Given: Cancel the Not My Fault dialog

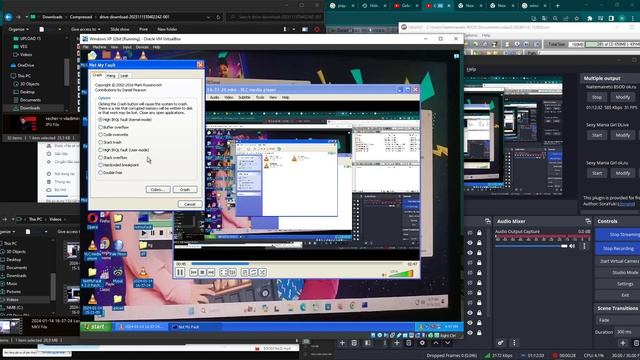Looking at the screenshot, I should click(190, 204).
